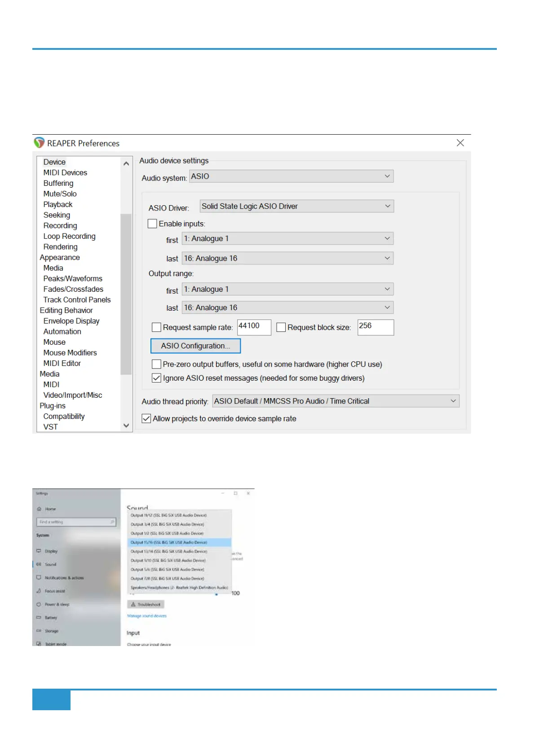Click Battery icon in Settings sidebar
Screen dimensions: 535x756
coord(39,617)
